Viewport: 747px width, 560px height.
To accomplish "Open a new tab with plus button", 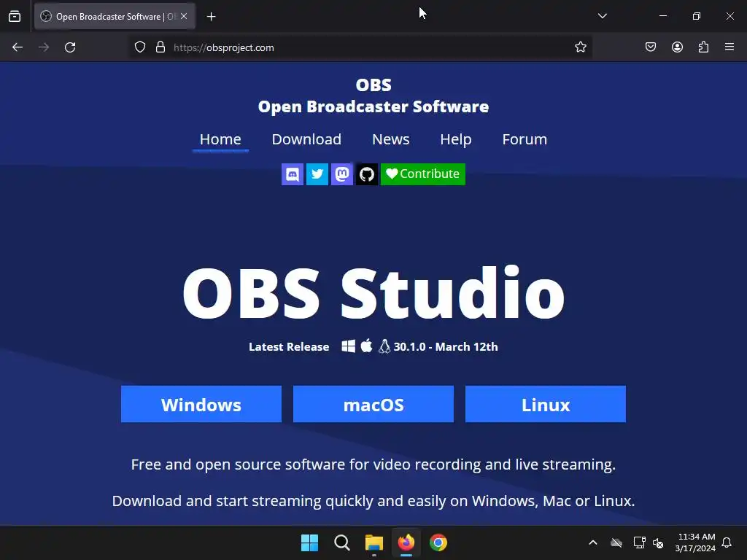I will pos(211,17).
